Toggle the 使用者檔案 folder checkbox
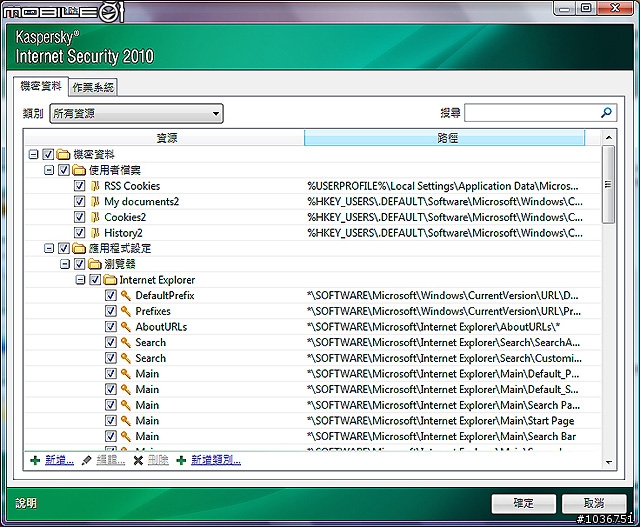Screen dimensions: 640x527 64,170
